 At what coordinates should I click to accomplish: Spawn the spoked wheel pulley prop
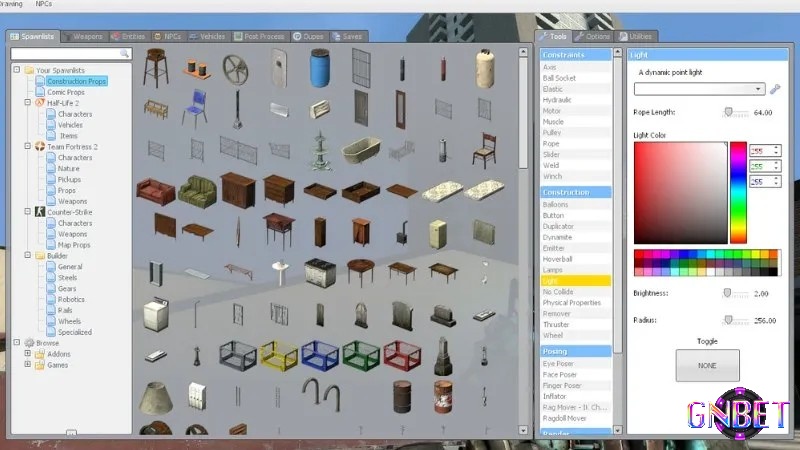(236, 69)
